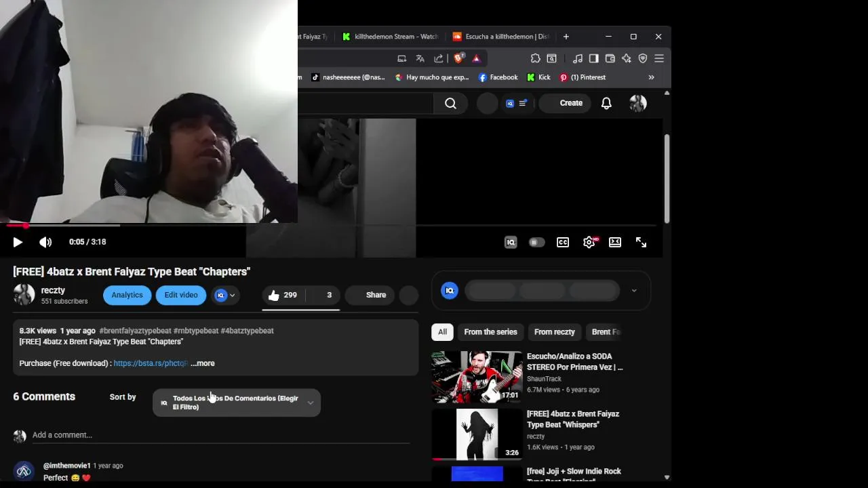This screenshot has width=868, height=488.
Task: Expand description with ...more
Action: 202,363
